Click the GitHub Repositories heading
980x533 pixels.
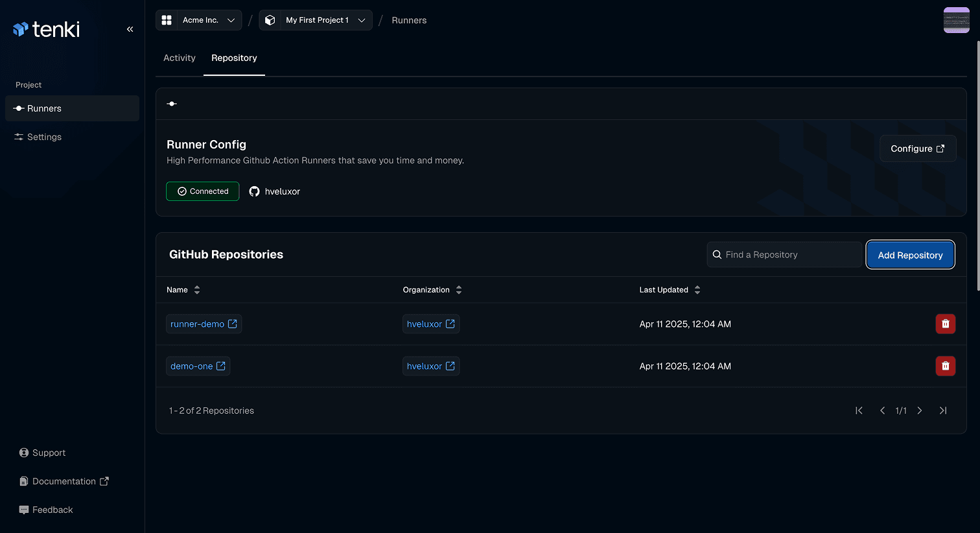(x=226, y=254)
